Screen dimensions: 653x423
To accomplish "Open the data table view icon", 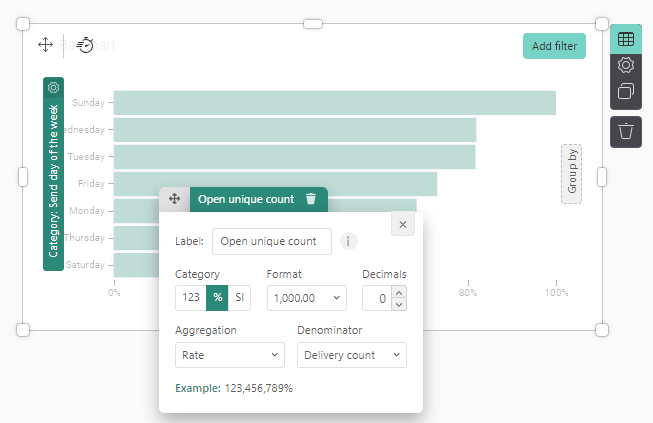I will point(626,40).
